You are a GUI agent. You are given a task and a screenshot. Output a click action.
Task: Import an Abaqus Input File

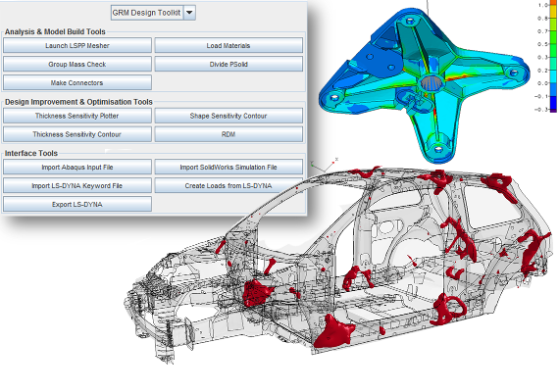click(77, 168)
